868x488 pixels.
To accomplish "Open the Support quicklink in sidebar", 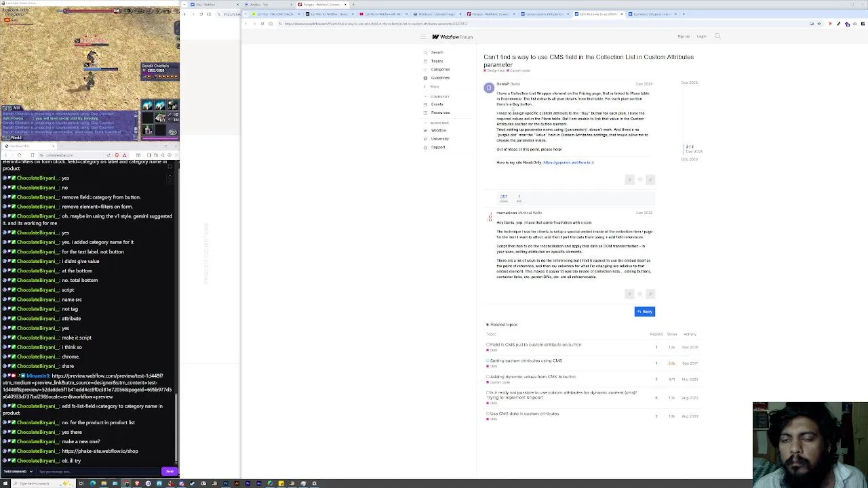I will [x=438, y=147].
